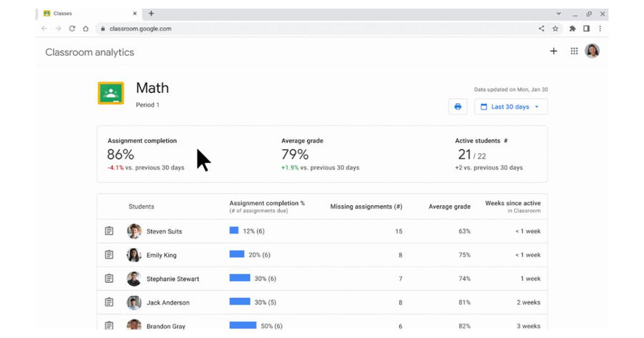Screen dimensions: 644x338
Task: Open Chrome's three-dot menu
Action: point(600,29)
